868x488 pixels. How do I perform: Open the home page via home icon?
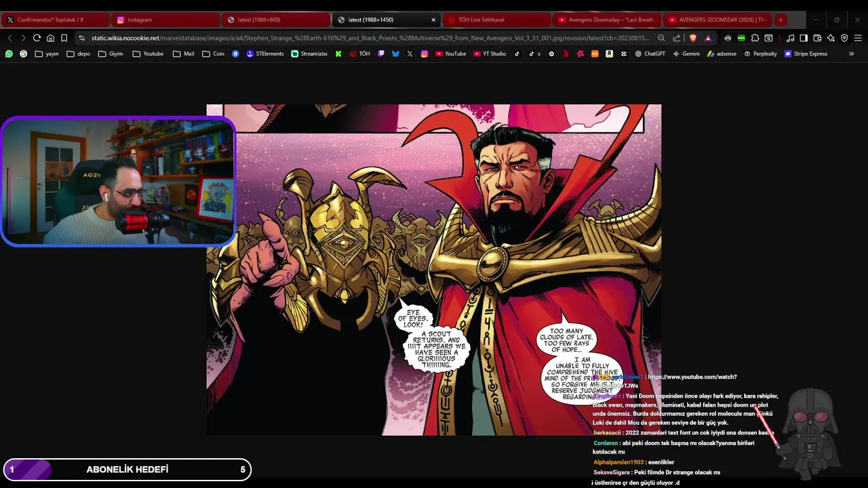[x=50, y=38]
